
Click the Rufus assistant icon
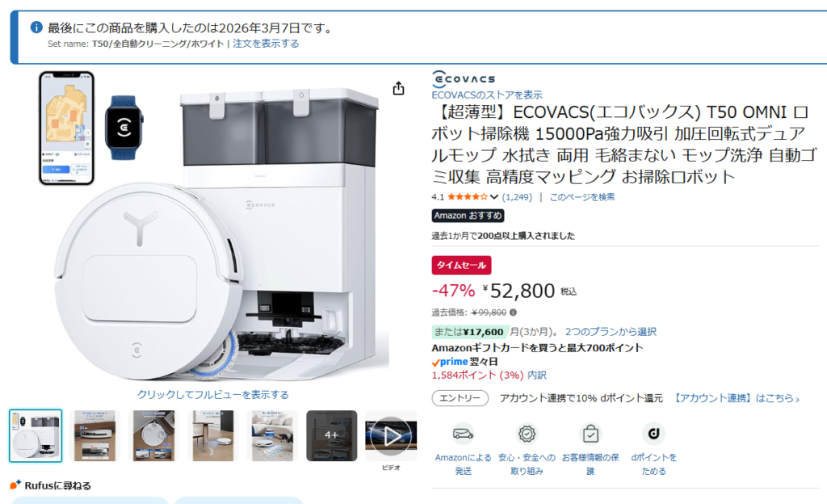(x=15, y=485)
